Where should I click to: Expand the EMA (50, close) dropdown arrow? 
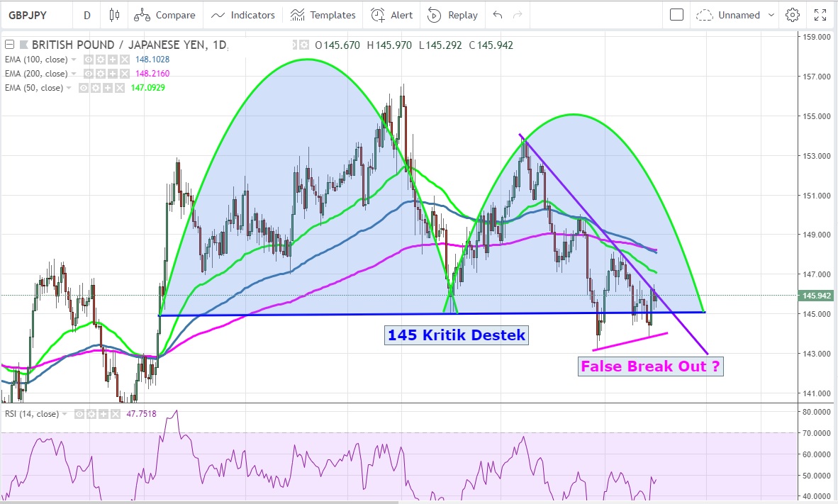tap(69, 88)
